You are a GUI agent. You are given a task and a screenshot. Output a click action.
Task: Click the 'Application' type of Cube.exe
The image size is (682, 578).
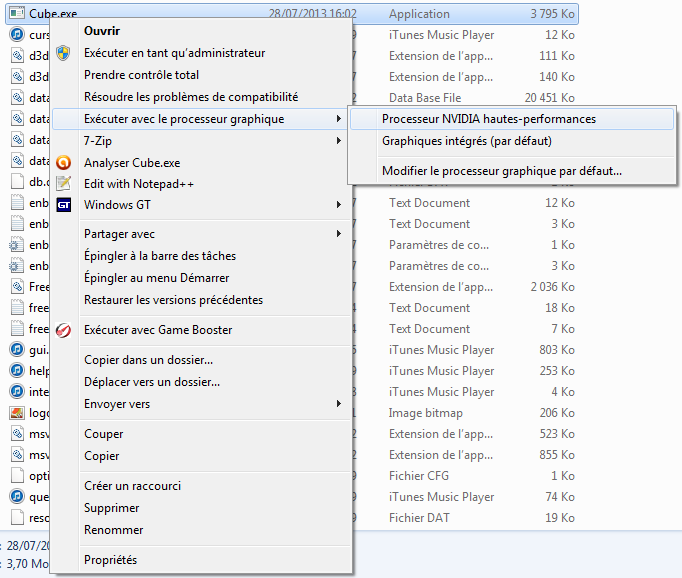click(x=419, y=14)
